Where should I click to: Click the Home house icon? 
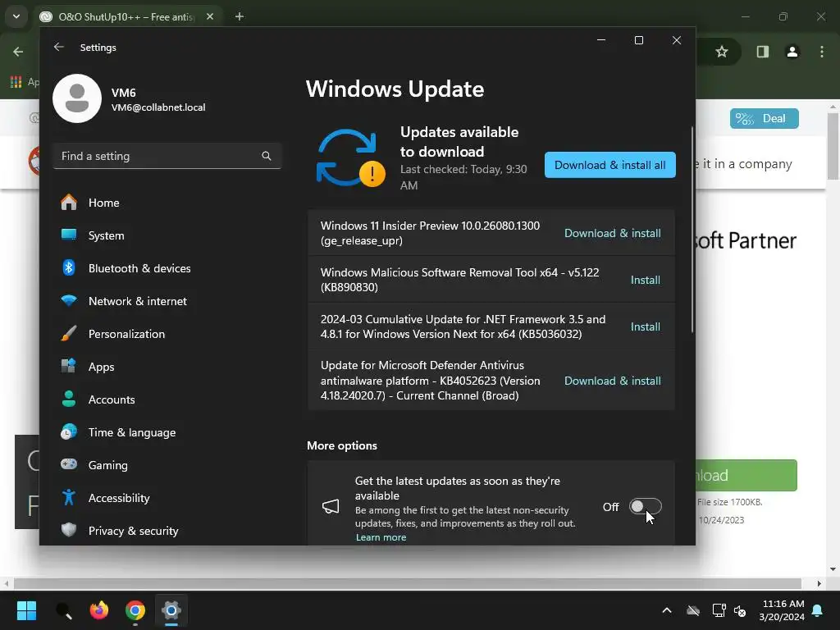69,202
